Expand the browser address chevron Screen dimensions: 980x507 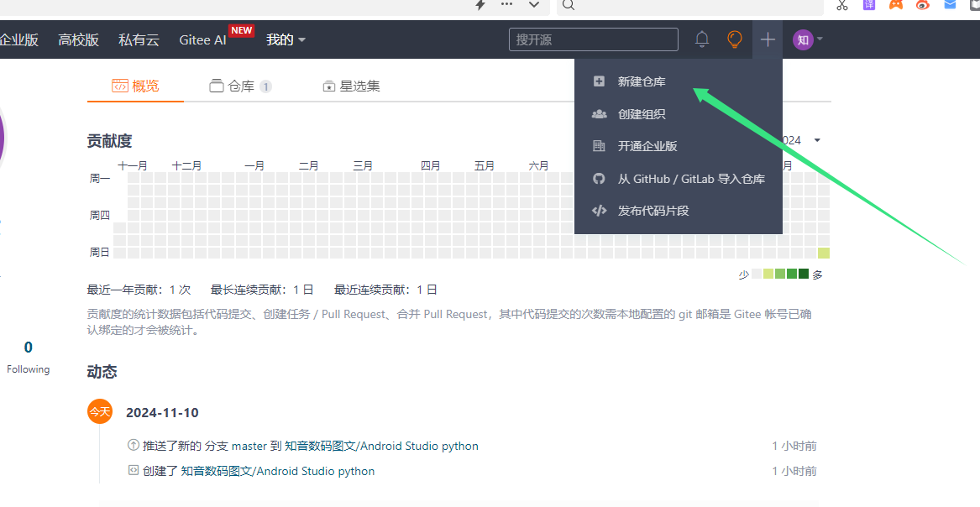534,4
